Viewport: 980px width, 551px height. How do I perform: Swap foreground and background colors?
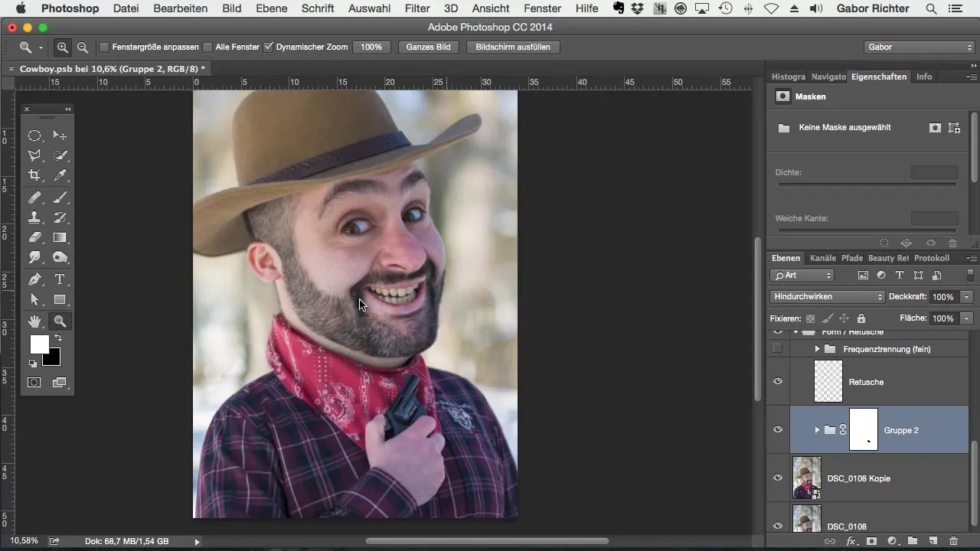(x=57, y=337)
